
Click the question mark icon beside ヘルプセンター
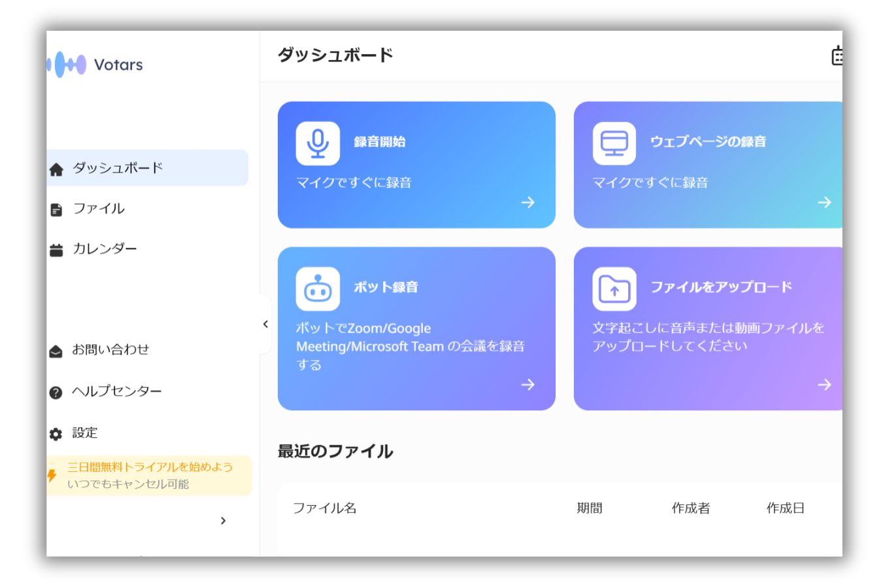(x=56, y=392)
